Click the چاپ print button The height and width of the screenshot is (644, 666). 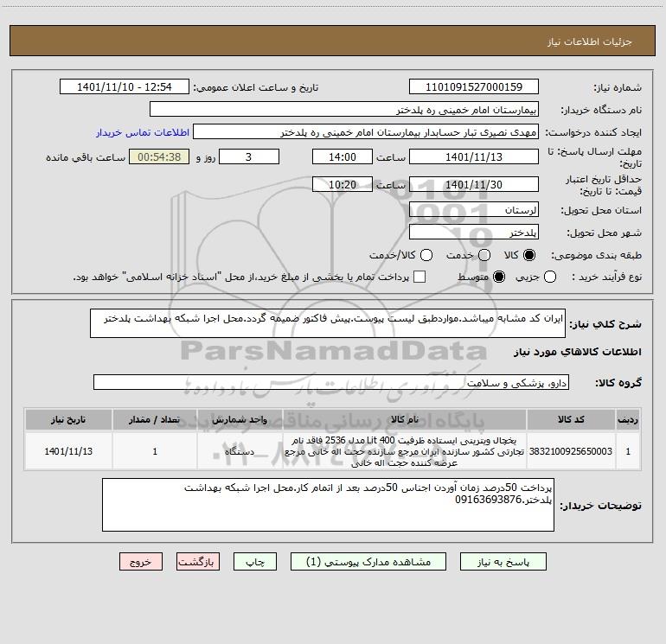tap(255, 562)
